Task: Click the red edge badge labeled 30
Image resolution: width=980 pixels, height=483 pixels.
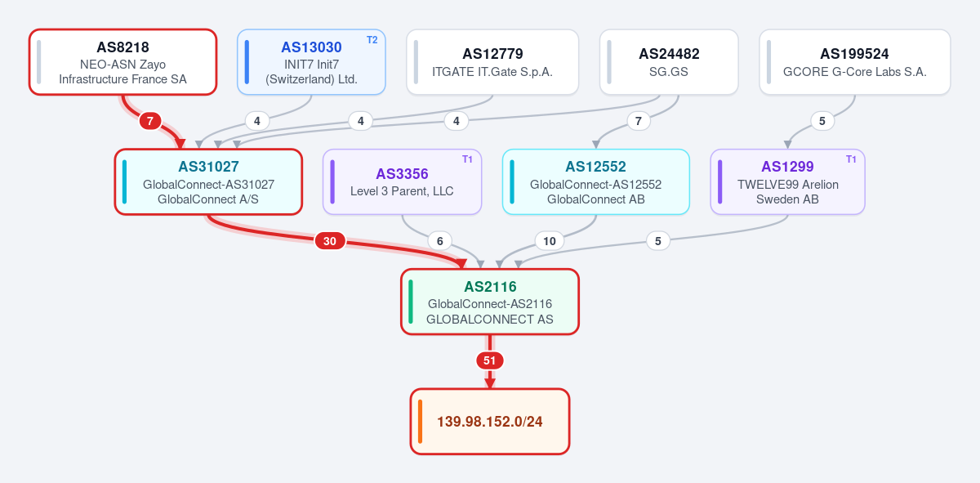Action: click(x=330, y=241)
